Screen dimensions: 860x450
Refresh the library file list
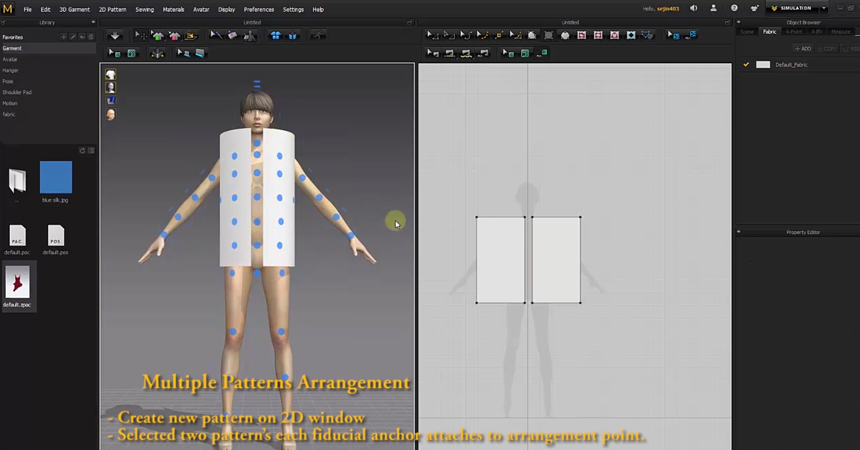point(82,151)
